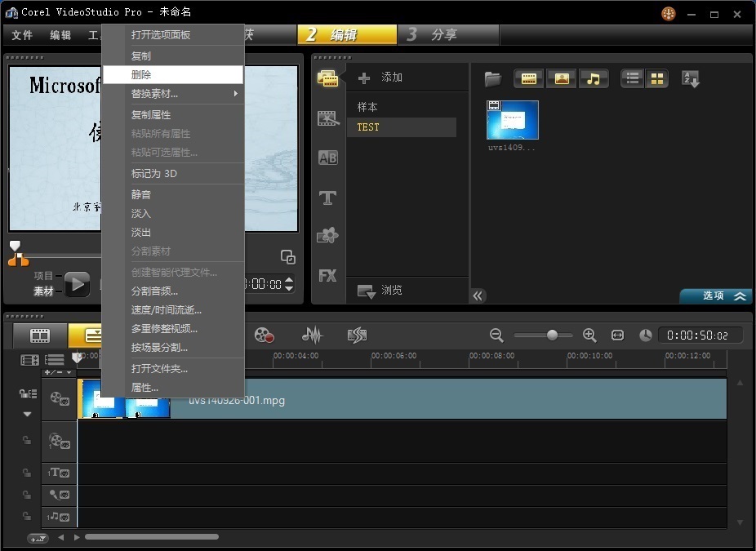Click the 浏览 browse button
This screenshot has height=551, width=756.
(x=381, y=291)
